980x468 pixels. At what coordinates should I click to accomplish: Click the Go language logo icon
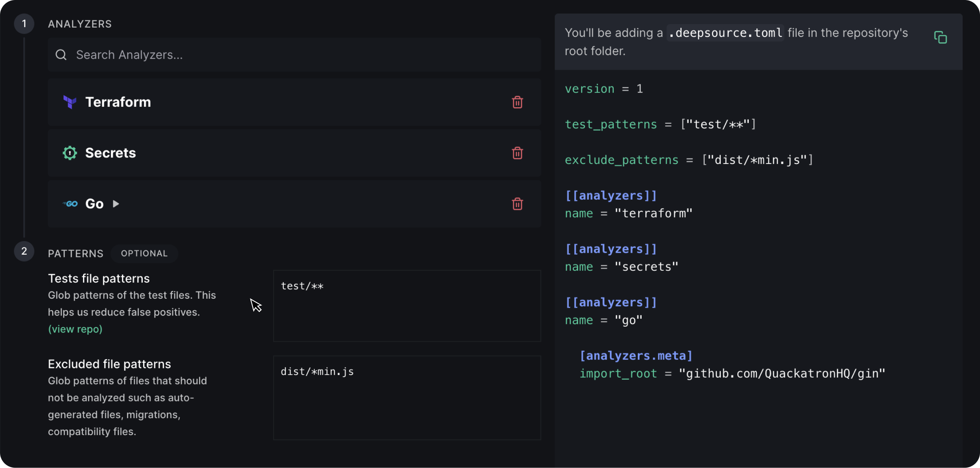point(70,204)
